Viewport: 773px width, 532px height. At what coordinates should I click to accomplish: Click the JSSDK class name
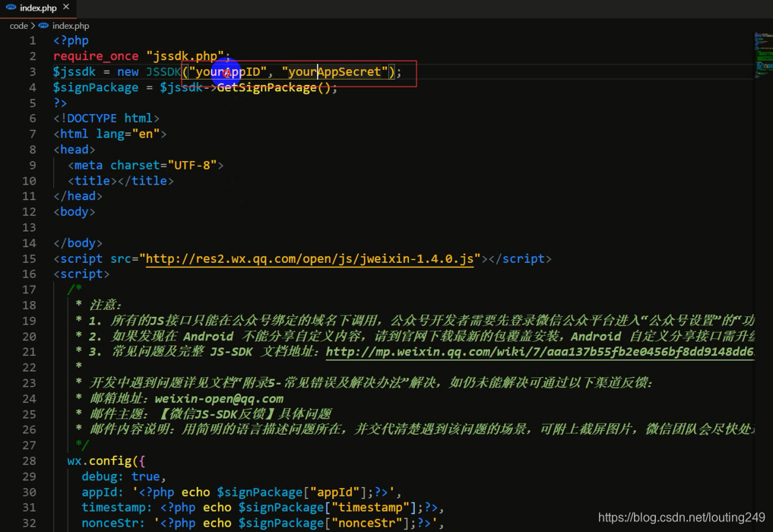[x=163, y=72]
